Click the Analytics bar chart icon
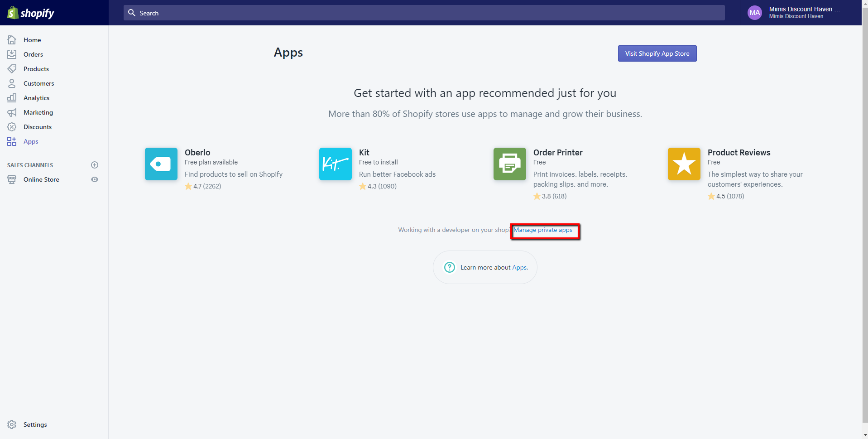868x439 pixels. (12, 98)
